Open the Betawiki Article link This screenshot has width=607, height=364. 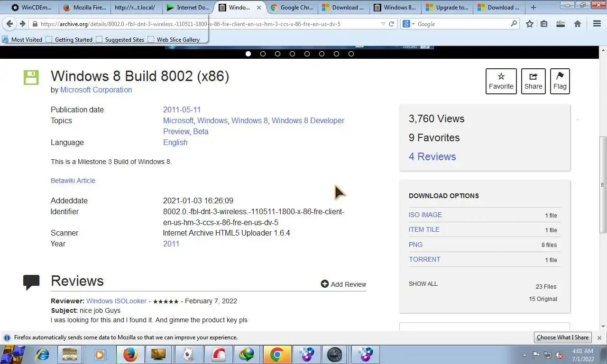tap(73, 181)
